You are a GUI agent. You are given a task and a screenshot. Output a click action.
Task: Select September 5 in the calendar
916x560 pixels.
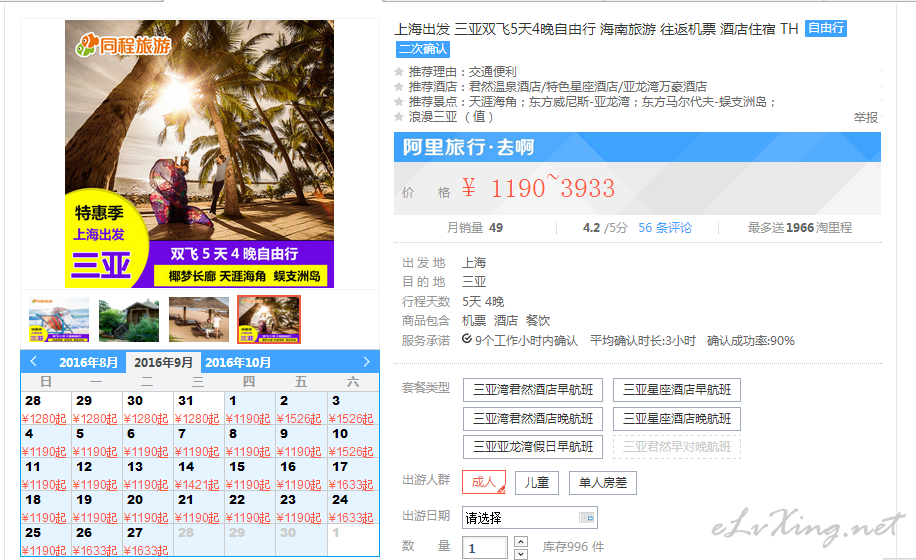tap(96, 442)
